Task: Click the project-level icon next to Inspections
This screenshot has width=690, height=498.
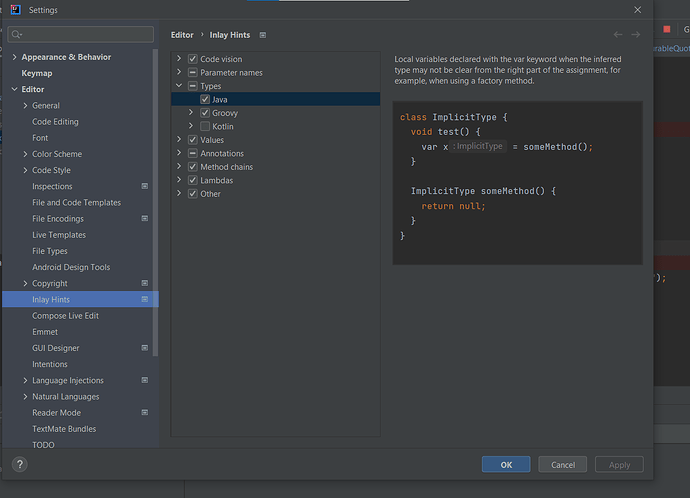Action: (144, 186)
